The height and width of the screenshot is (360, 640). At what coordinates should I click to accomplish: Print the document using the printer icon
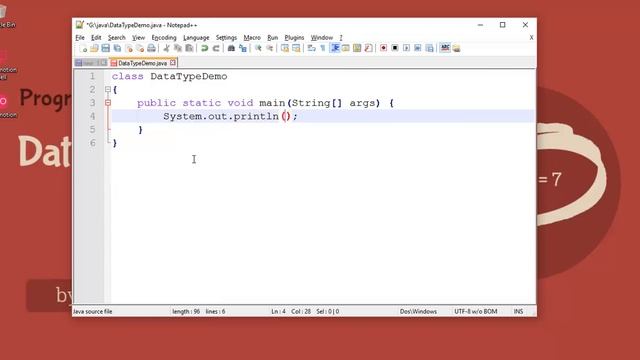point(151,48)
